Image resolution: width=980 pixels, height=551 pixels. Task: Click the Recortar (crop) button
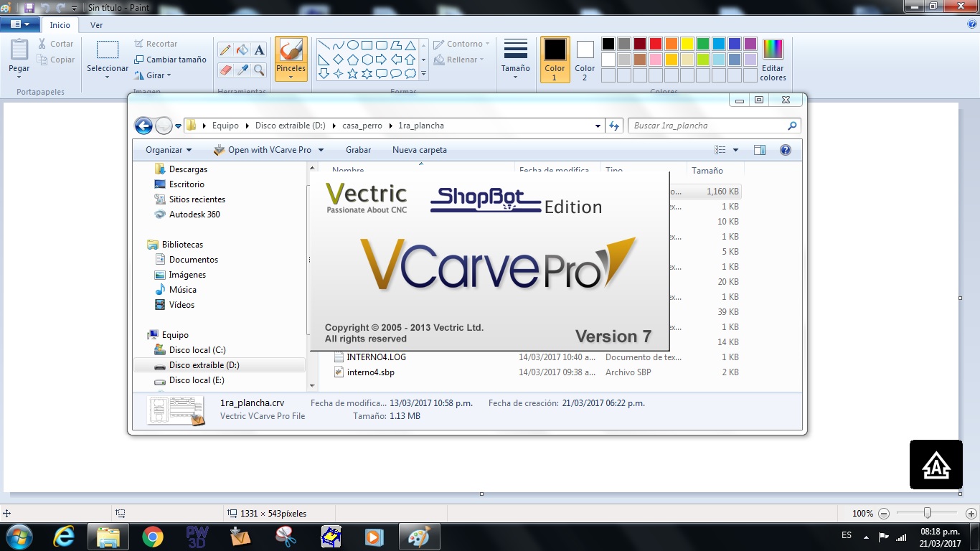coord(156,44)
